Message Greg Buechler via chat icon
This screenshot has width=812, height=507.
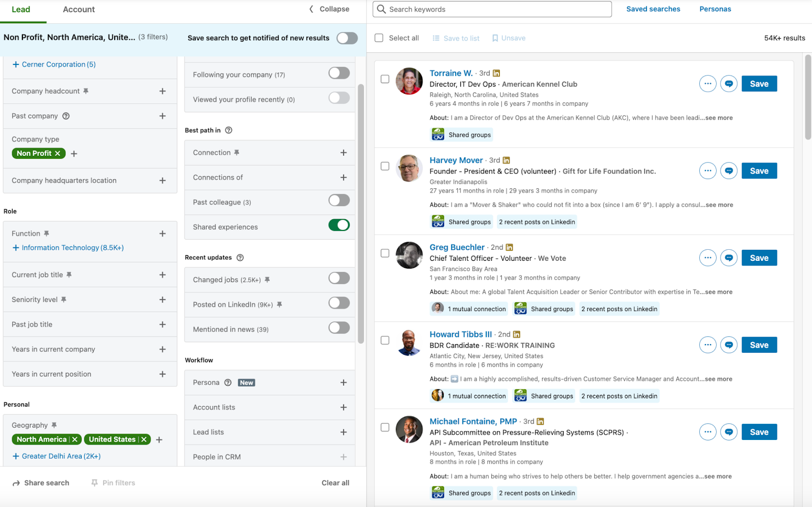pyautogui.click(x=729, y=258)
